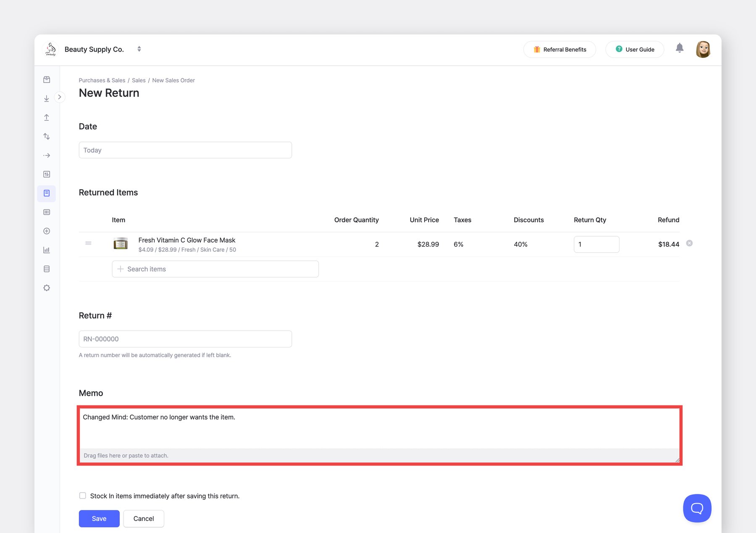Expand the collapsed sidebar with chevron
The height and width of the screenshot is (533, 756).
[x=60, y=97]
